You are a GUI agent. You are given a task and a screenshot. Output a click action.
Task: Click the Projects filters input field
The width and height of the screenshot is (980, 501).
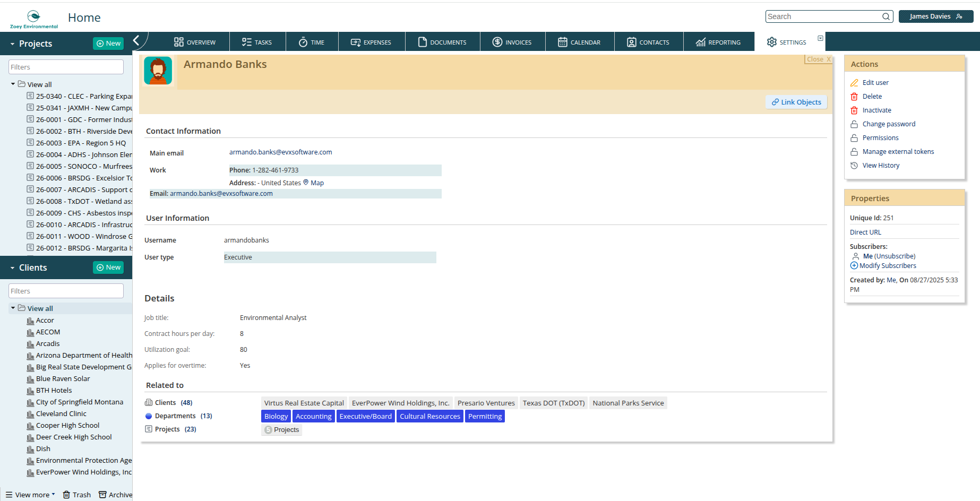[66, 67]
